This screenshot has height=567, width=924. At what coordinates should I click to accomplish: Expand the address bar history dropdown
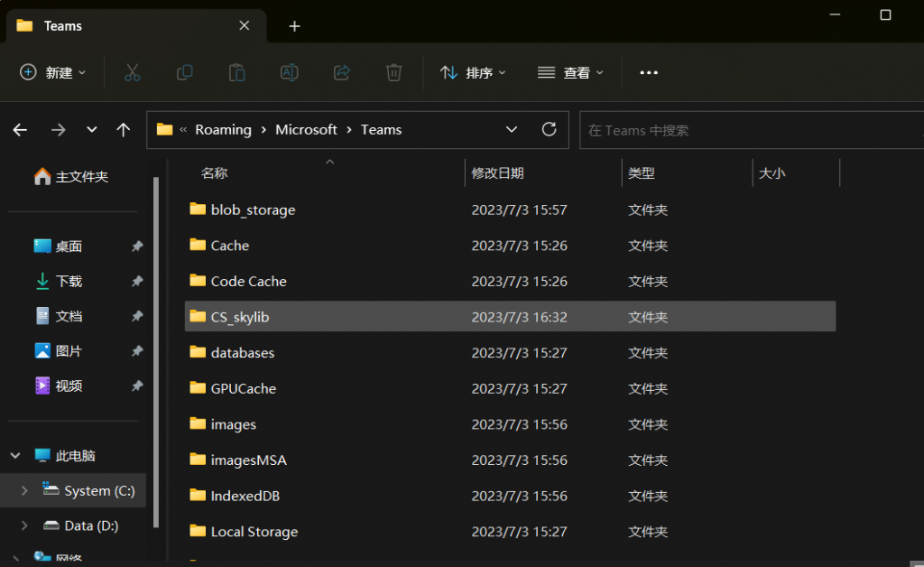(x=512, y=130)
